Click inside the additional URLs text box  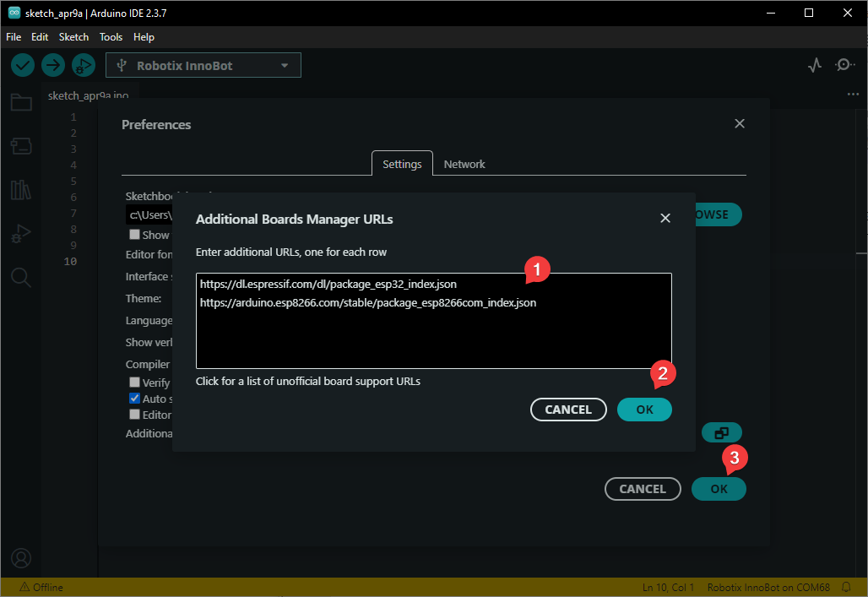tap(433, 334)
